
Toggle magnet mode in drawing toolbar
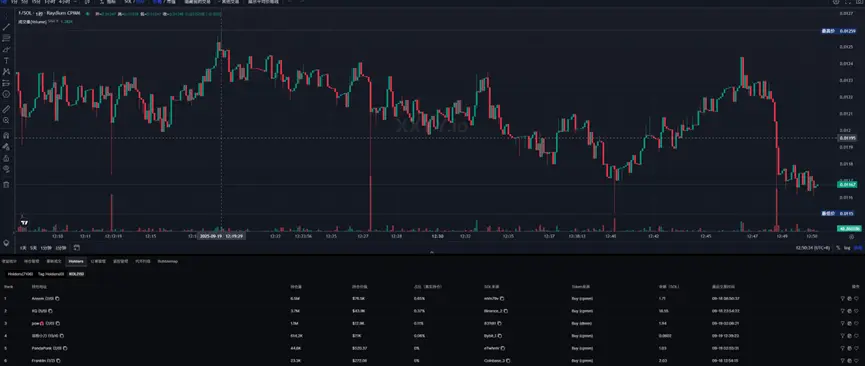pos(6,135)
